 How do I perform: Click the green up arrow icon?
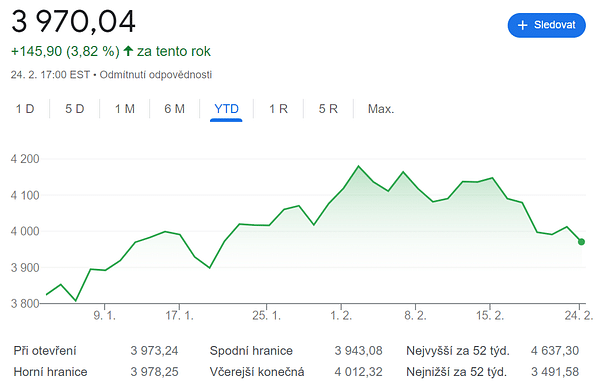[x=128, y=51]
